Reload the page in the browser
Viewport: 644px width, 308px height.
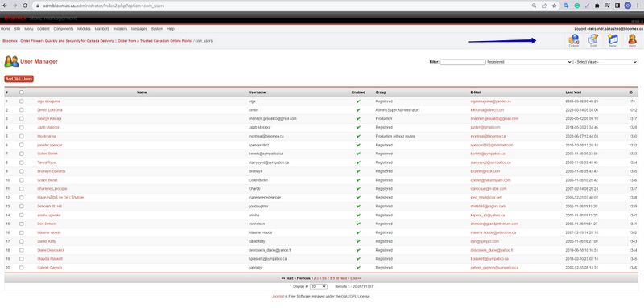point(26,6)
